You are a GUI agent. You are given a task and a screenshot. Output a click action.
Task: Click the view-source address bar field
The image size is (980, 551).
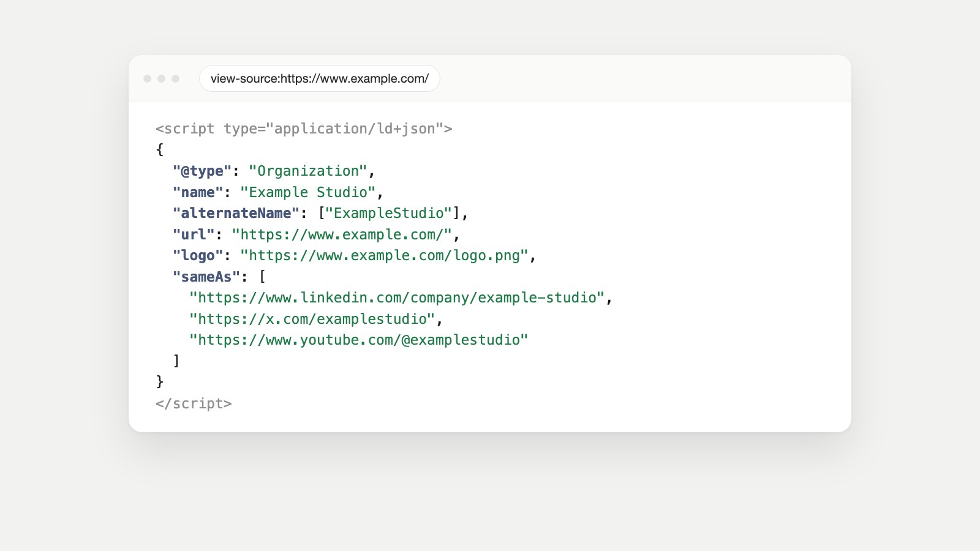(319, 78)
